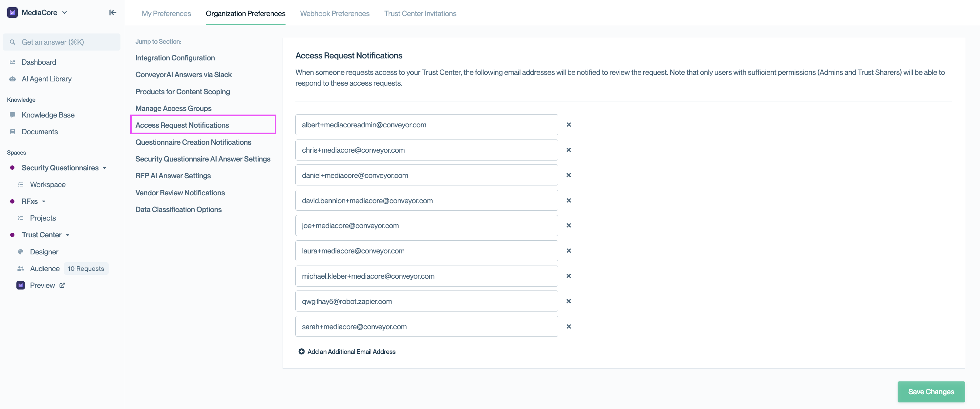The height and width of the screenshot is (409, 980).
Task: Remove albert+mediacoreadmin email with X icon
Action: (x=568, y=125)
